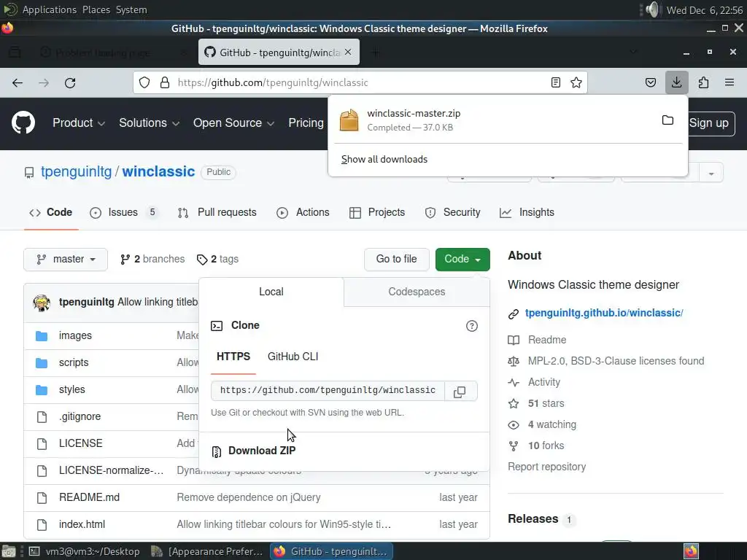Switch to the Local tab

[271, 292]
